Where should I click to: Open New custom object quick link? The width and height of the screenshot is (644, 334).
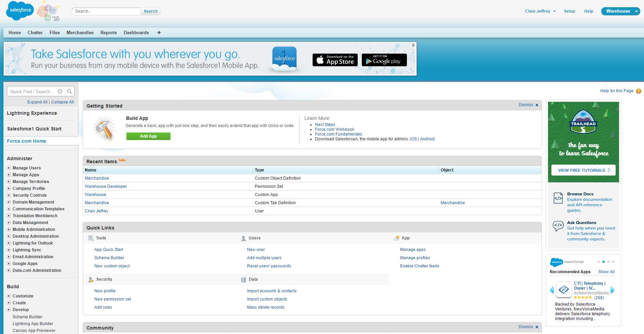click(112, 266)
